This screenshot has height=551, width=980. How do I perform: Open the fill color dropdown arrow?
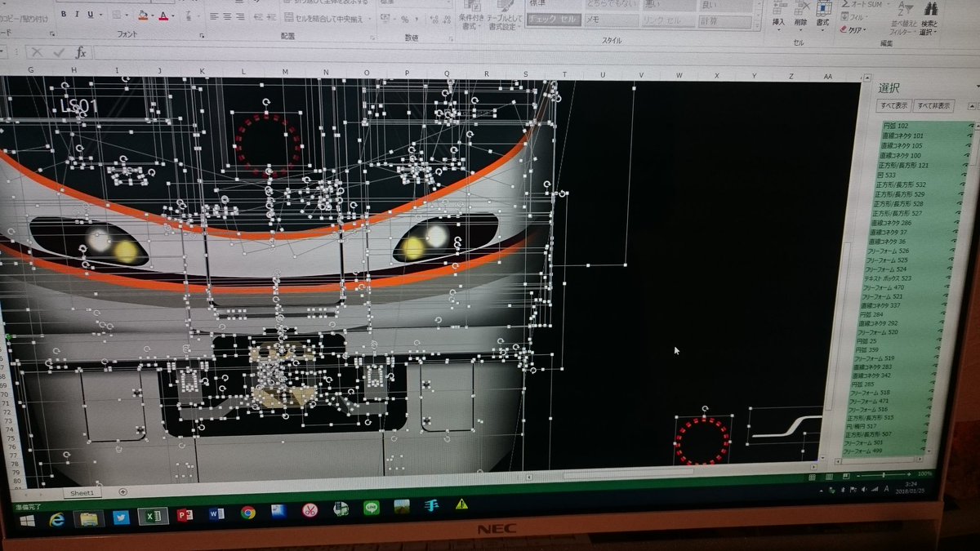coord(152,16)
